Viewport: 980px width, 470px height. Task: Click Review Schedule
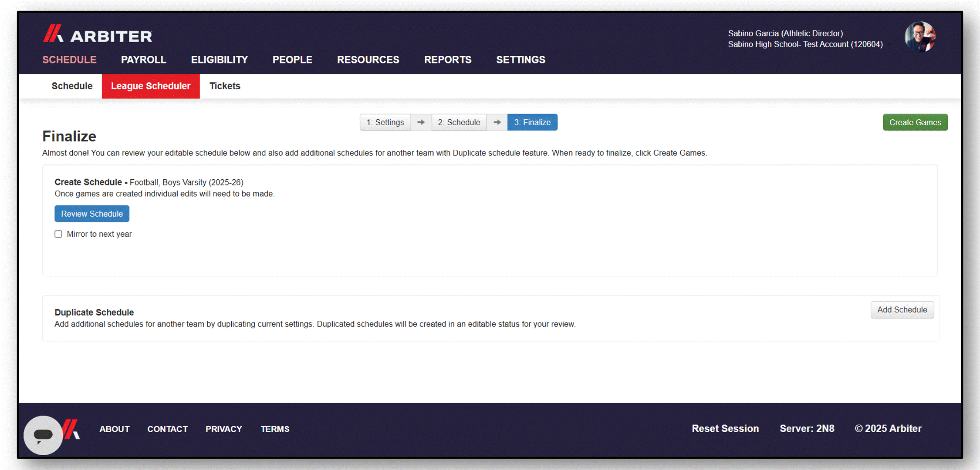point(91,213)
